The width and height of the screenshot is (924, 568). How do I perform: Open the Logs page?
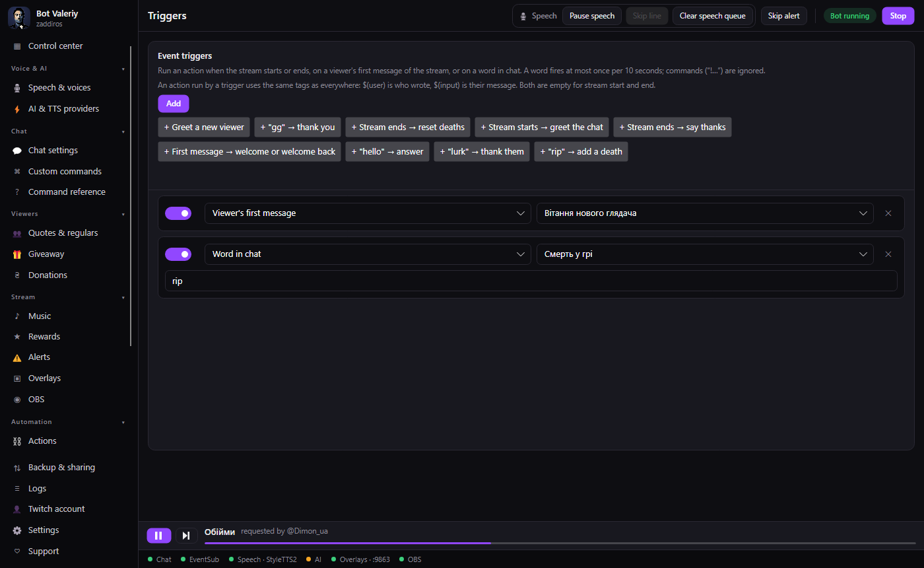tap(68, 489)
